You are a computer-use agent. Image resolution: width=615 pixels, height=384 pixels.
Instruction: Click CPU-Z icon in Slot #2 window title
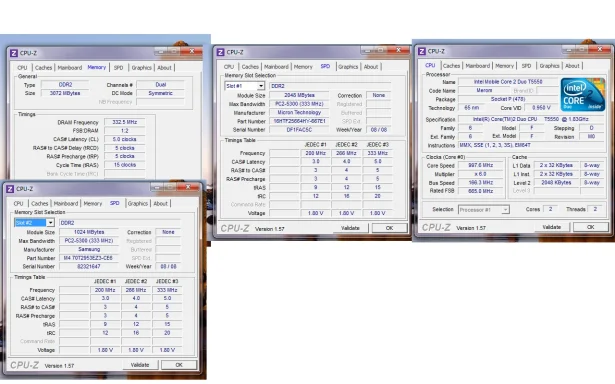pos(10,189)
